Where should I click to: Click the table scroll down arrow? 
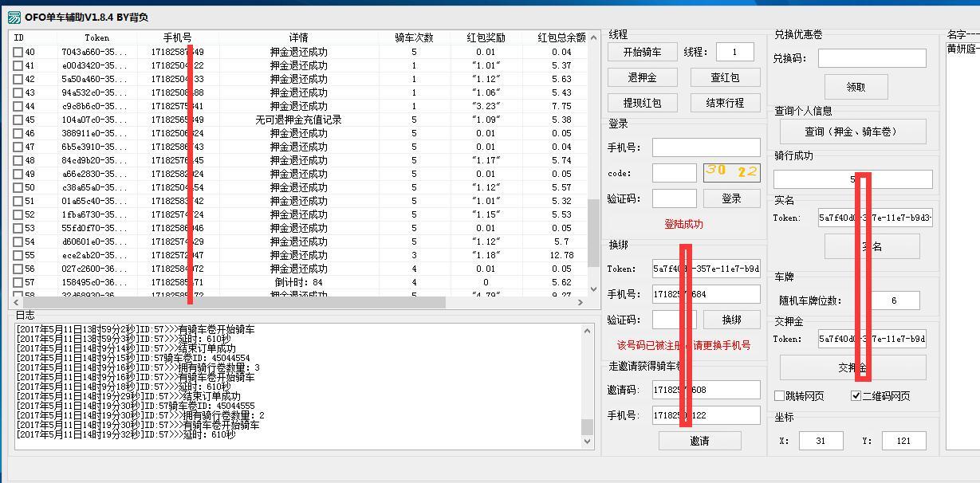(x=592, y=289)
